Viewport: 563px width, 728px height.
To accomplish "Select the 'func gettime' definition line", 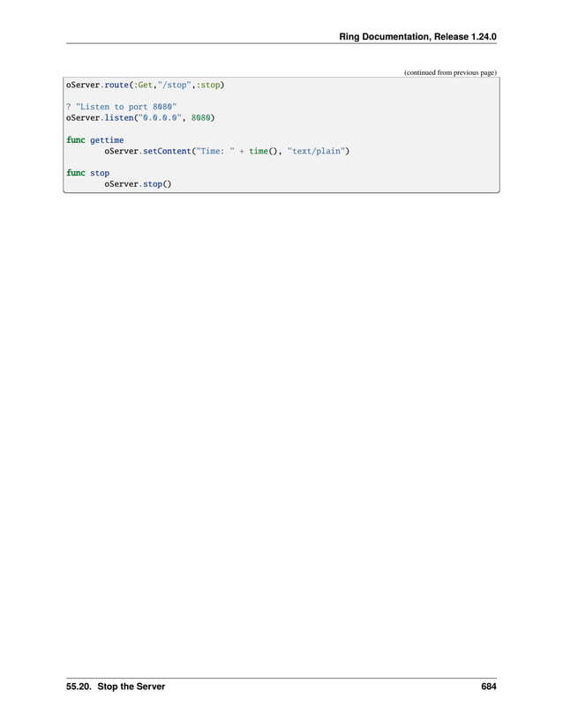I will (94, 139).
